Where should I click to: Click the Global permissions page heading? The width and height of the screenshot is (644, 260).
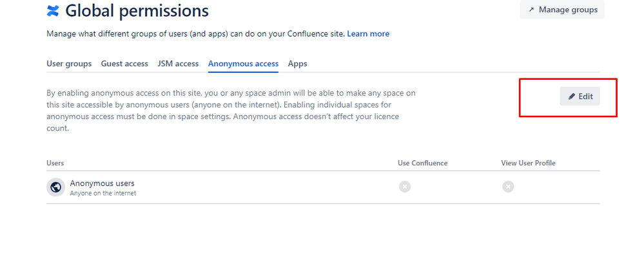tap(137, 11)
